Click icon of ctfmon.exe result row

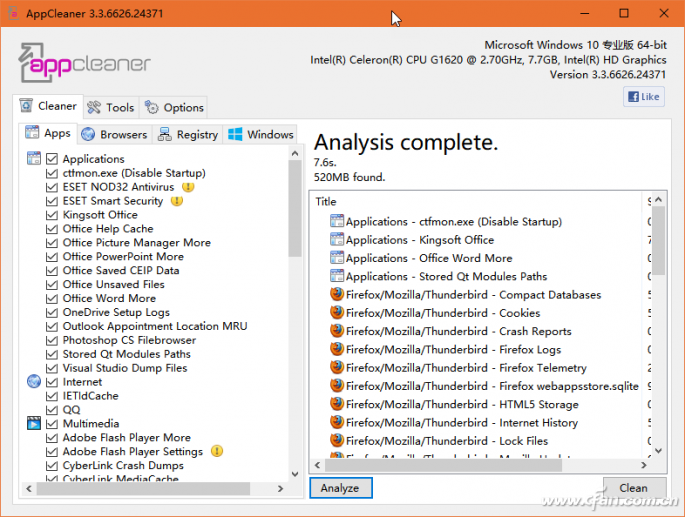(337, 221)
